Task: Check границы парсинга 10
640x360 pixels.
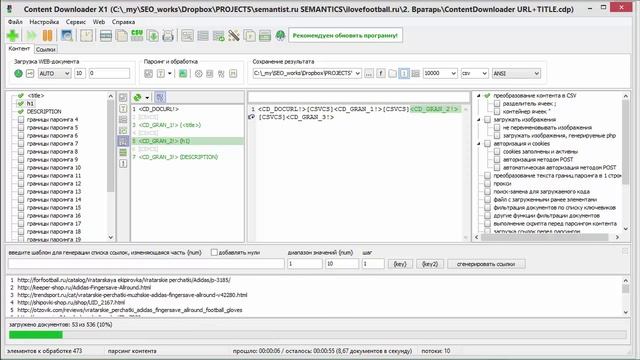Action: (x=21, y=168)
